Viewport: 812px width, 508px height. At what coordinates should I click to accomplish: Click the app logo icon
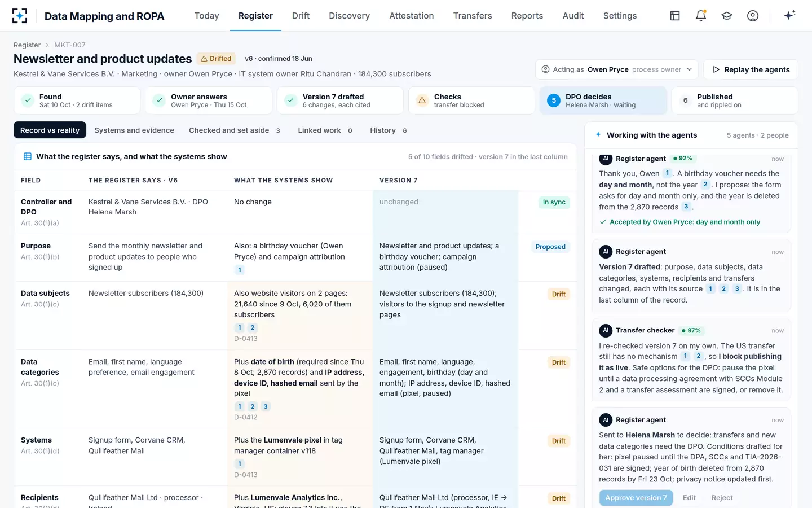pyautogui.click(x=20, y=16)
